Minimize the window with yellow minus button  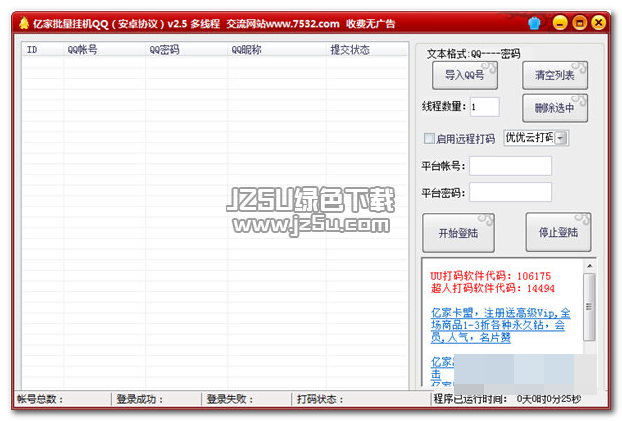pos(560,23)
